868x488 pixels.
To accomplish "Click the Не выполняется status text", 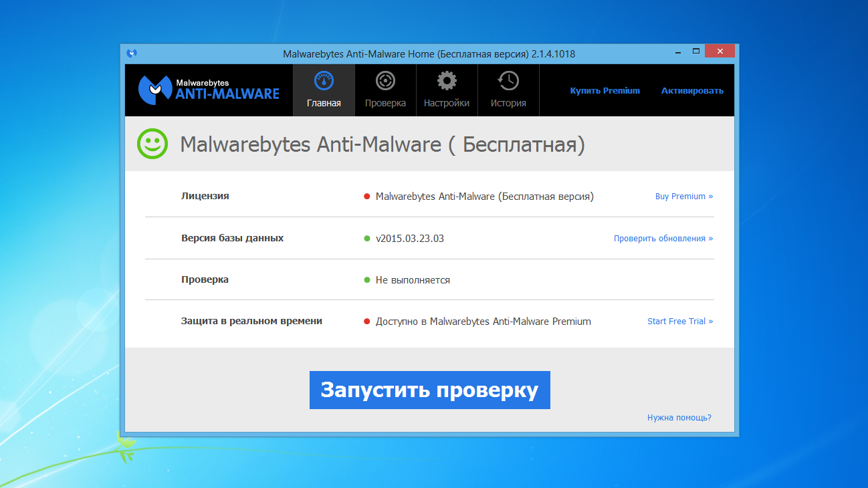I will (x=413, y=280).
